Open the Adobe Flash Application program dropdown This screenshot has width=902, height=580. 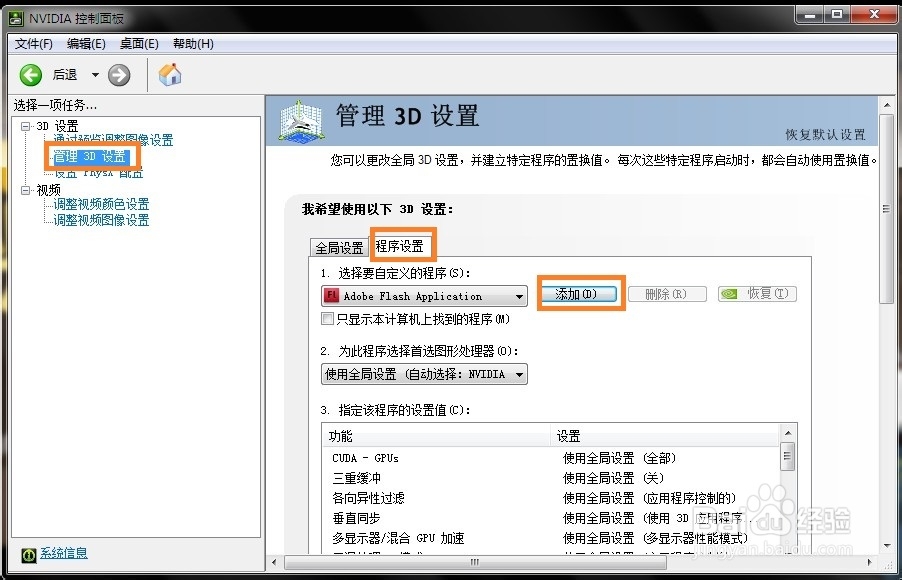click(519, 296)
